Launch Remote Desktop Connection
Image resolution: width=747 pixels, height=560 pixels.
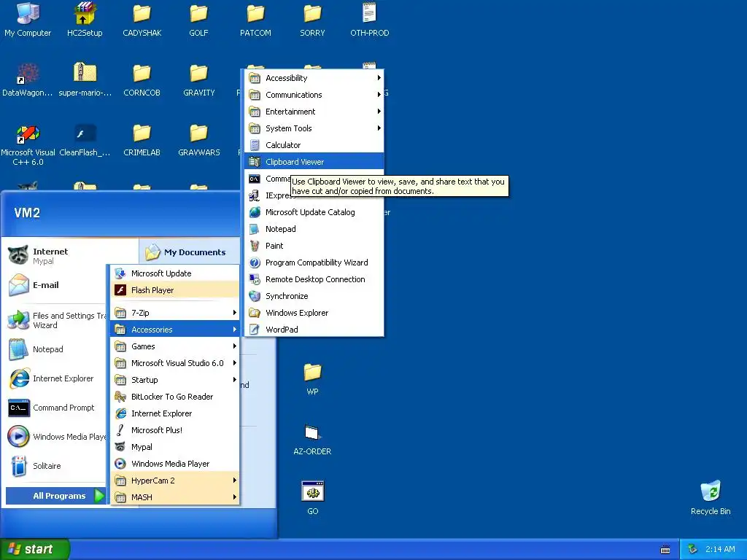pos(314,279)
